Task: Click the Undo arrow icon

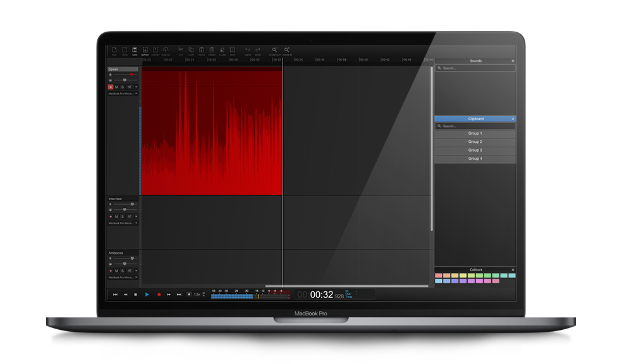Action: click(x=247, y=50)
